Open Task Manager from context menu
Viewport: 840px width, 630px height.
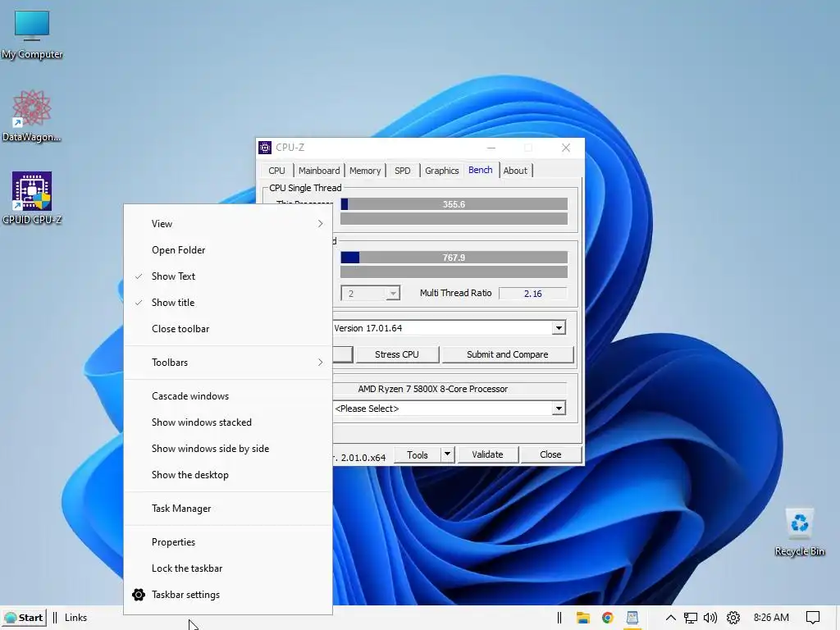[x=228, y=509]
